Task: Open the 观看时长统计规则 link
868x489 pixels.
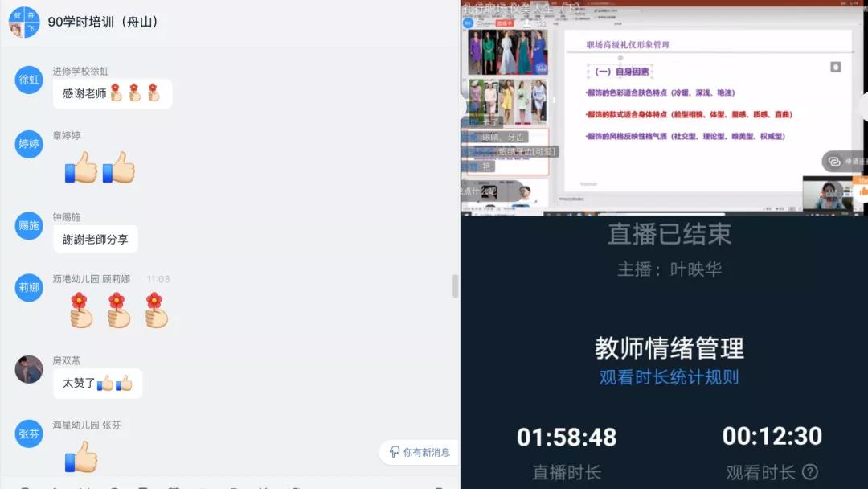Action: pyautogui.click(x=668, y=377)
